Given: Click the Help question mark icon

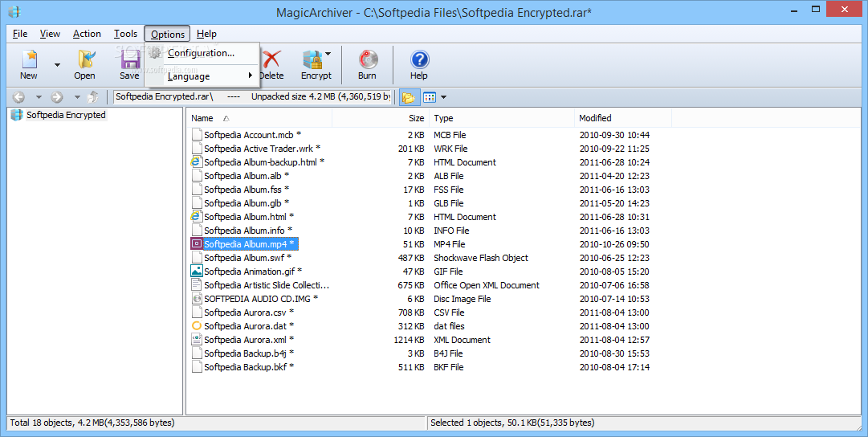Looking at the screenshot, I should (x=419, y=59).
